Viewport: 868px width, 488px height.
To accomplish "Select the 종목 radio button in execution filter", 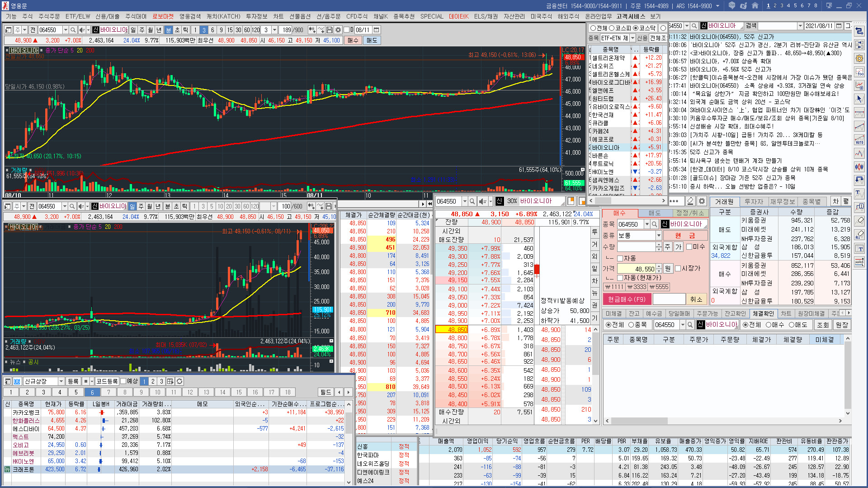I will coord(631,325).
